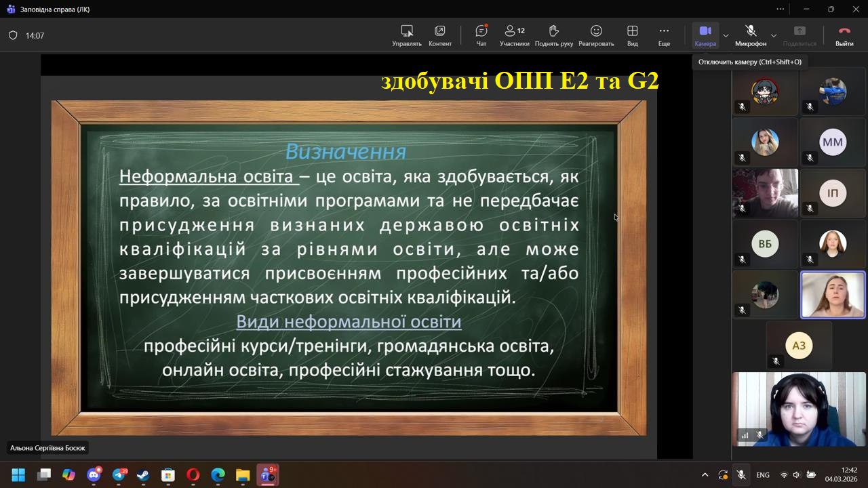Show the participants list

(514, 35)
